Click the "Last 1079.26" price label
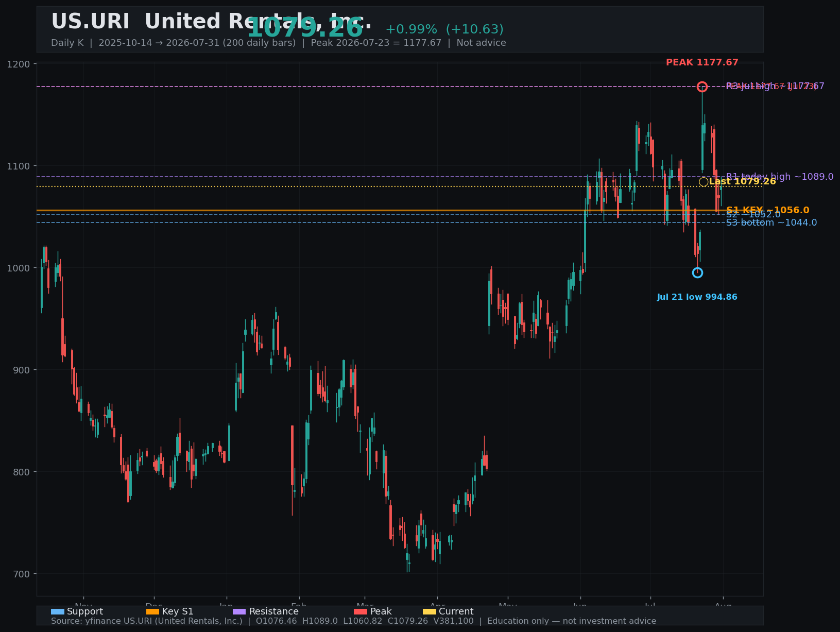The height and width of the screenshot is (632, 840). click(x=742, y=181)
